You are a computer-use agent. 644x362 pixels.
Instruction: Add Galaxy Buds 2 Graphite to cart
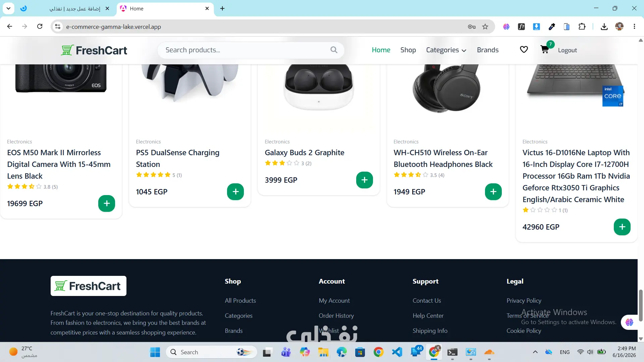tap(365, 180)
